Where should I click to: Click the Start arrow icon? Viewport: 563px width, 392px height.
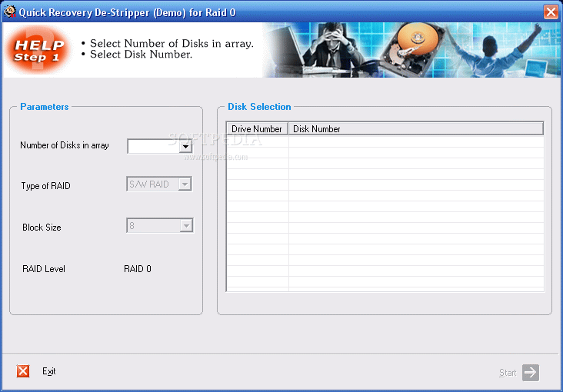pos(531,372)
